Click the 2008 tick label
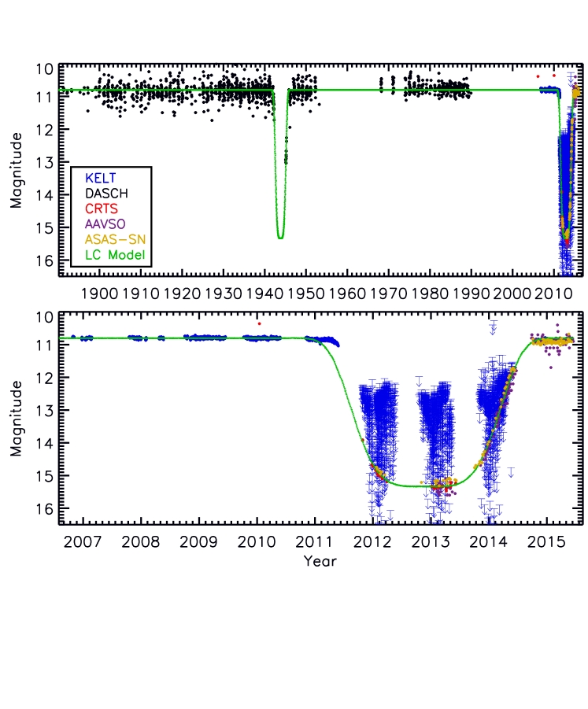 click(141, 541)
